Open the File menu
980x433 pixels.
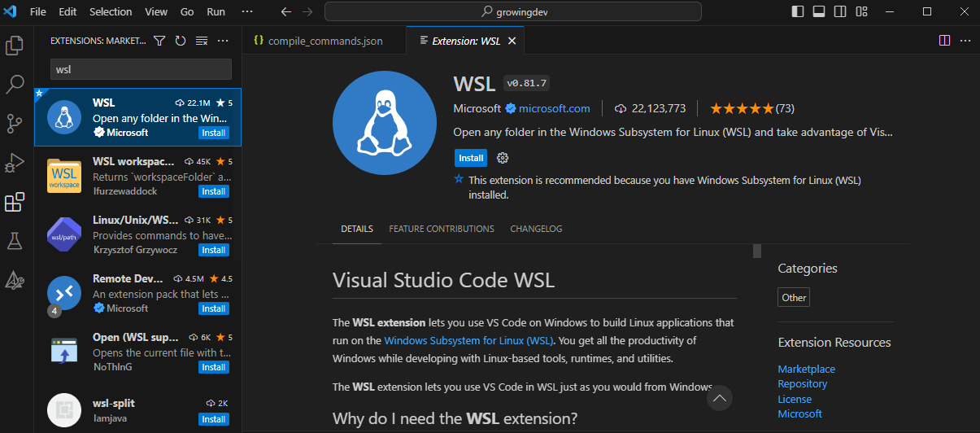(x=38, y=11)
